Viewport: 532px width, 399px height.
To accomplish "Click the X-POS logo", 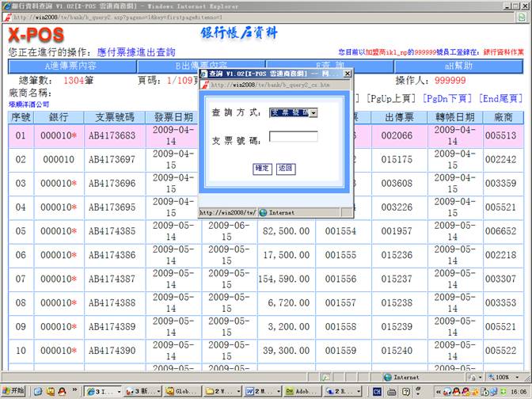I will coord(36,35).
